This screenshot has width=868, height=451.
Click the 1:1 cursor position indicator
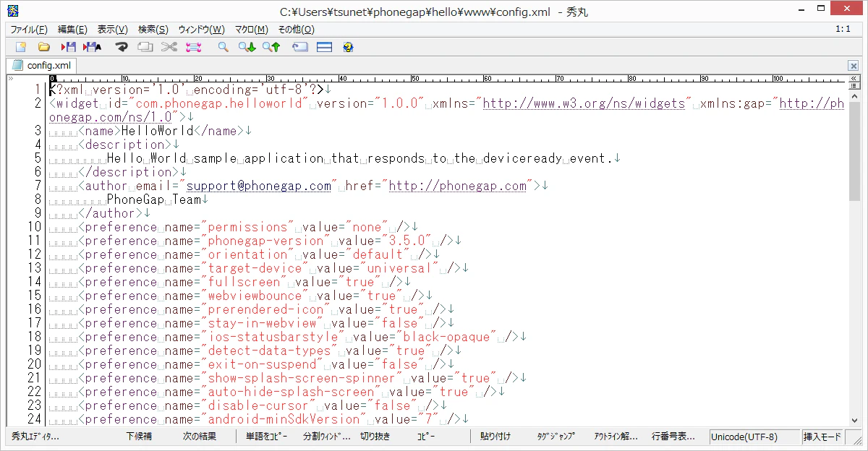(x=843, y=30)
